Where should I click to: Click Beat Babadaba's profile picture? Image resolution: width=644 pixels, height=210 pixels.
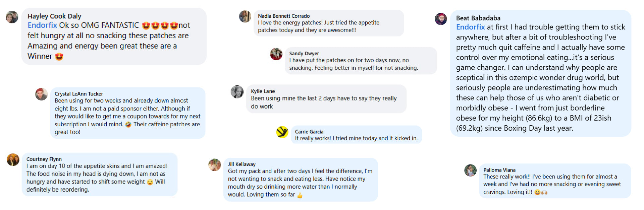pos(441,19)
